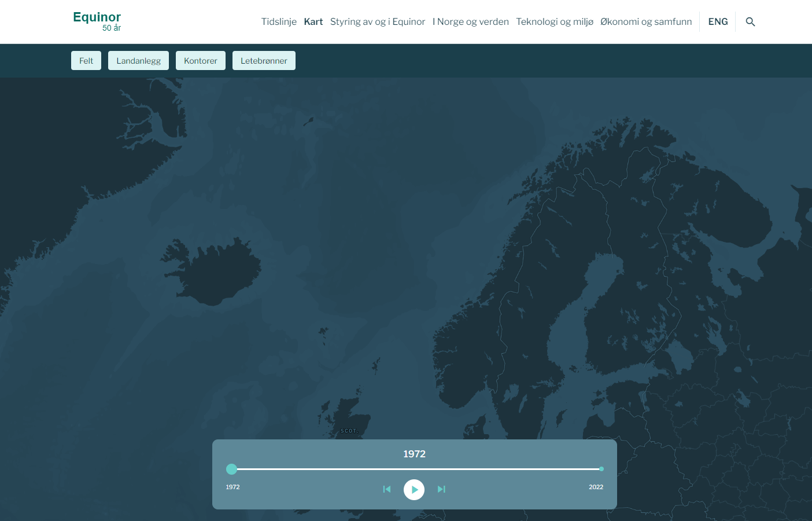Toggle the Landanlegg map filter

[138, 61]
